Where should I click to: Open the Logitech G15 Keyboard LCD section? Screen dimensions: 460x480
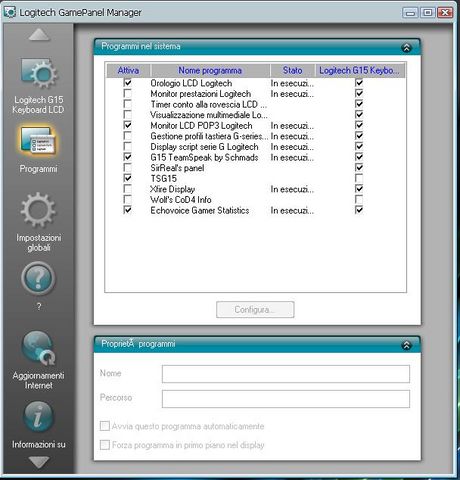(x=39, y=73)
